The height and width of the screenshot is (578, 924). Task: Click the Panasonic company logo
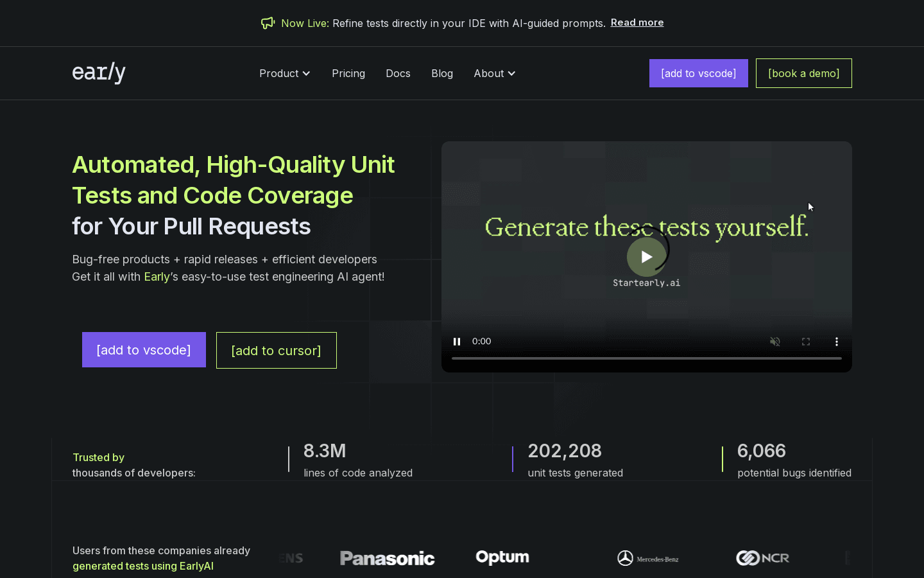pos(387,558)
